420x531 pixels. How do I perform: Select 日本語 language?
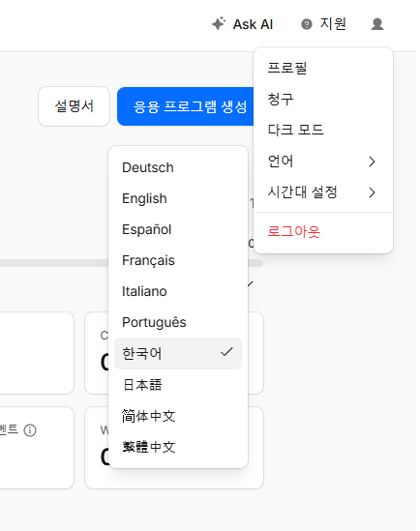(178, 385)
